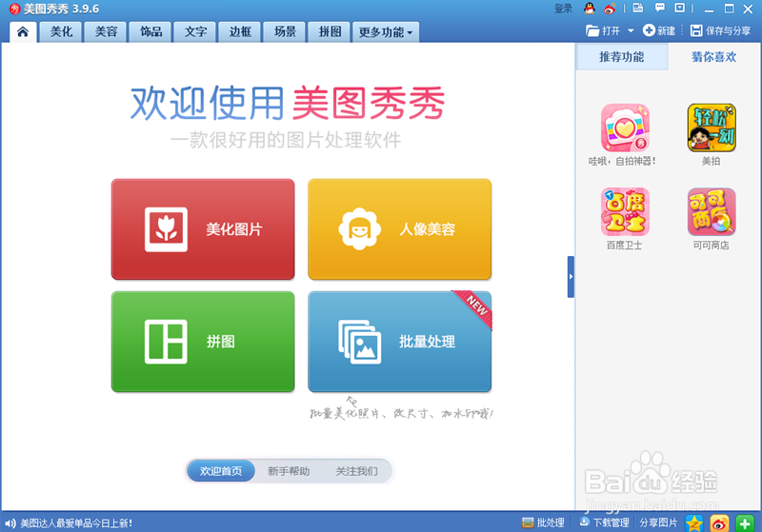Open the 关注我们 pill tab
This screenshot has height=532, width=762.
click(356, 471)
